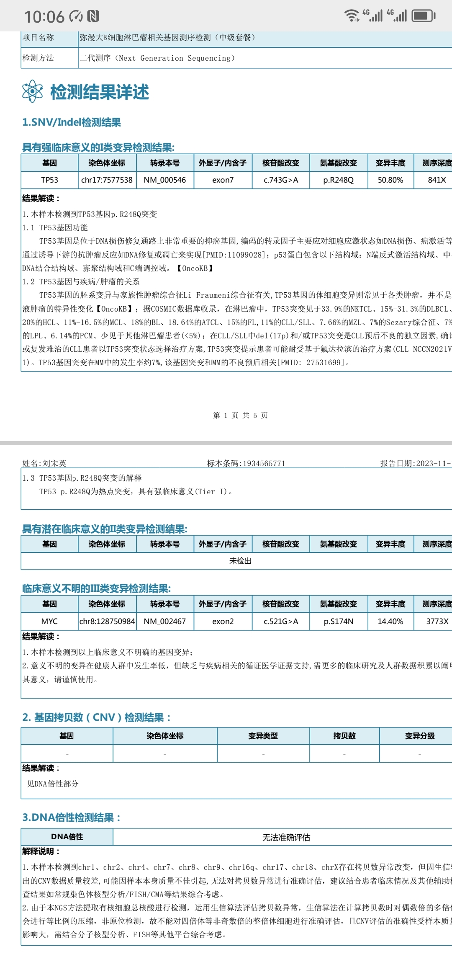Screen dimensions: 452x980
Task: Tap the speedometer status icon
Action: pyautogui.click(x=76, y=16)
